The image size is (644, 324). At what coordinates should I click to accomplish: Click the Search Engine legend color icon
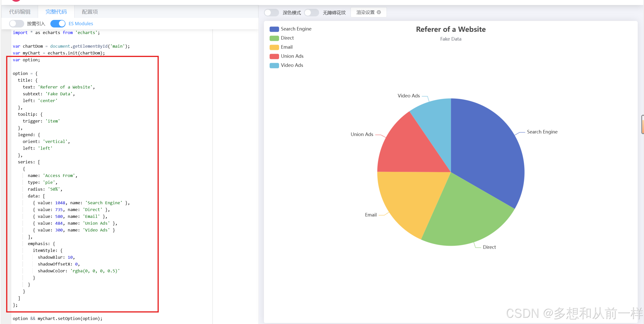click(x=274, y=29)
